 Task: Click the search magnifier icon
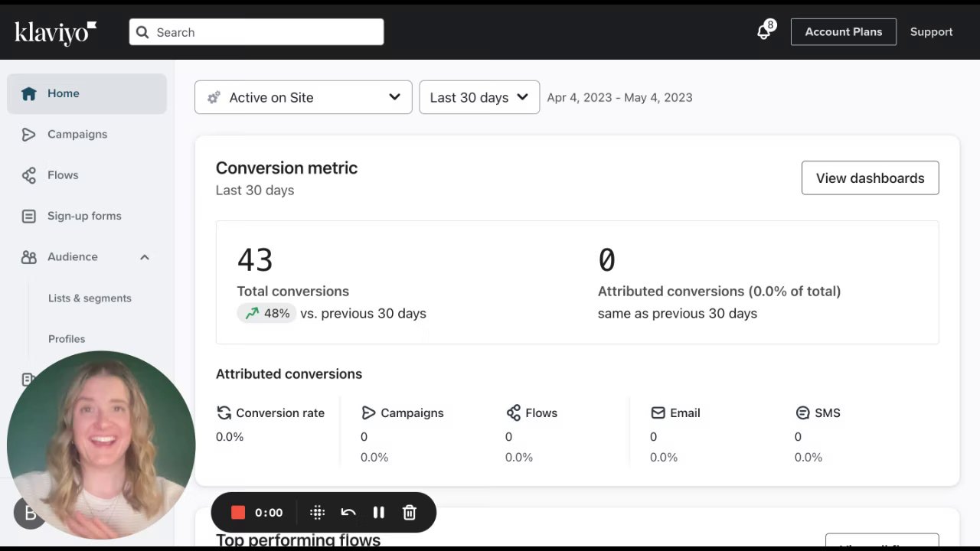point(142,32)
